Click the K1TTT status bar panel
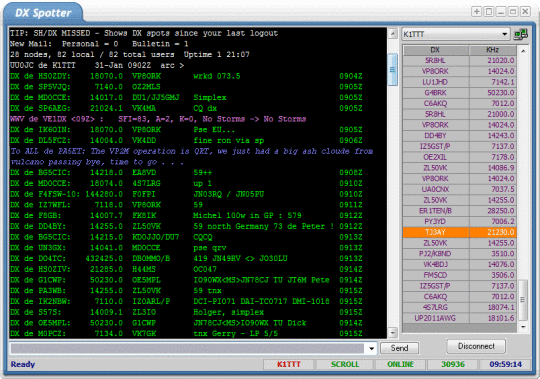Screen dimensions: 540x379 click(x=289, y=364)
